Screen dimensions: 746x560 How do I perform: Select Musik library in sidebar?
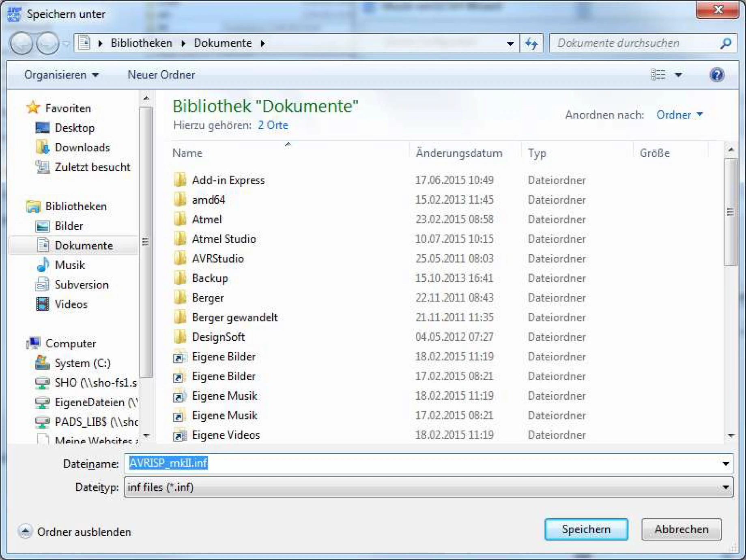[x=69, y=265]
